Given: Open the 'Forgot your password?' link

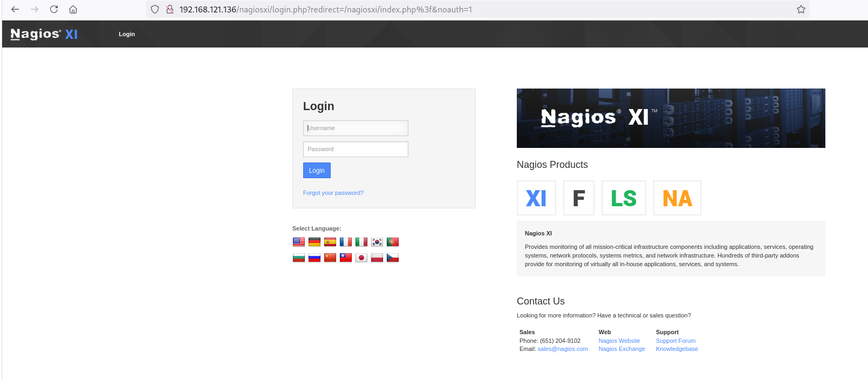Looking at the screenshot, I should tap(333, 193).
